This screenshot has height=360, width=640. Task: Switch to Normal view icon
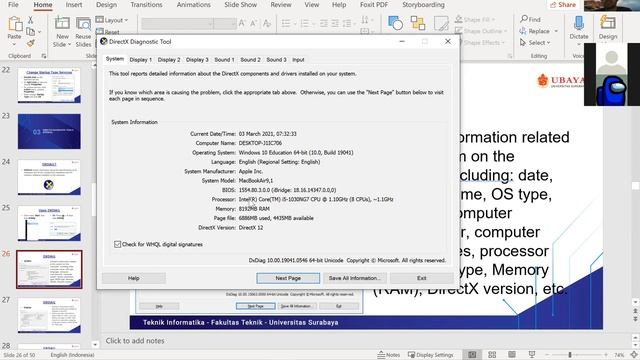coord(472,355)
